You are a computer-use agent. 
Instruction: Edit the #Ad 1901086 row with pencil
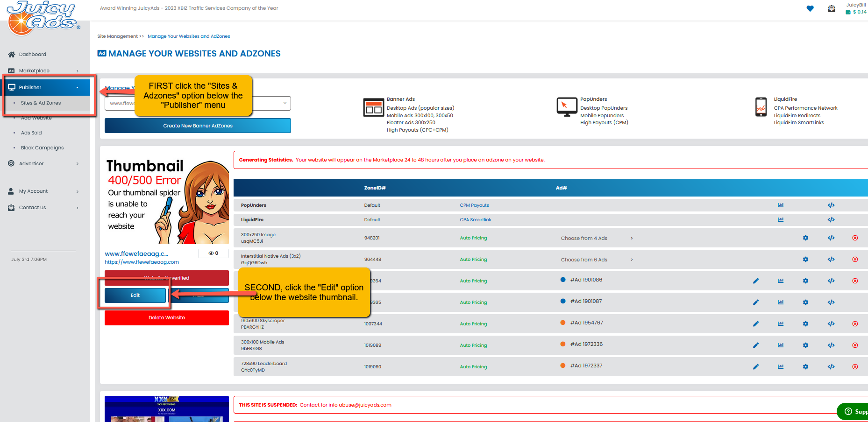pyautogui.click(x=756, y=281)
